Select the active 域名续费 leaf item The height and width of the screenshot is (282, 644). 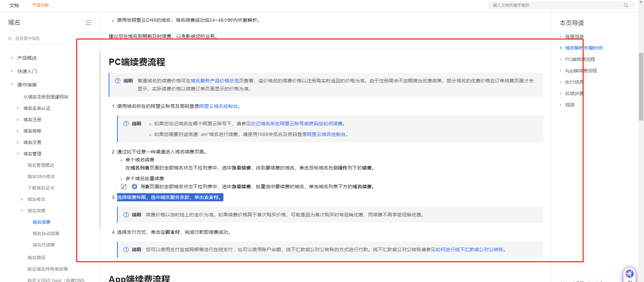41,222
